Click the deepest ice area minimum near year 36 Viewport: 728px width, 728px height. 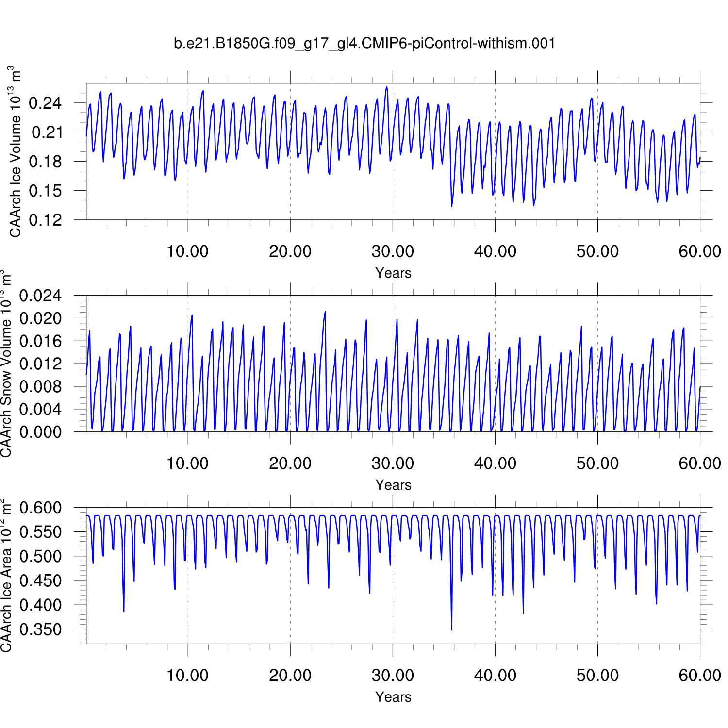(451, 629)
